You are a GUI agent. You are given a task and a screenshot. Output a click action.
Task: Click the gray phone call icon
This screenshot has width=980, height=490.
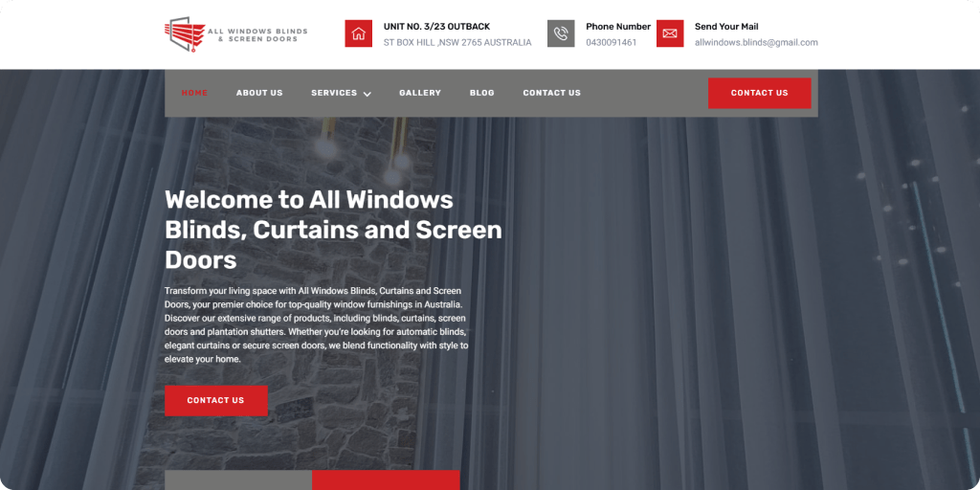561,33
